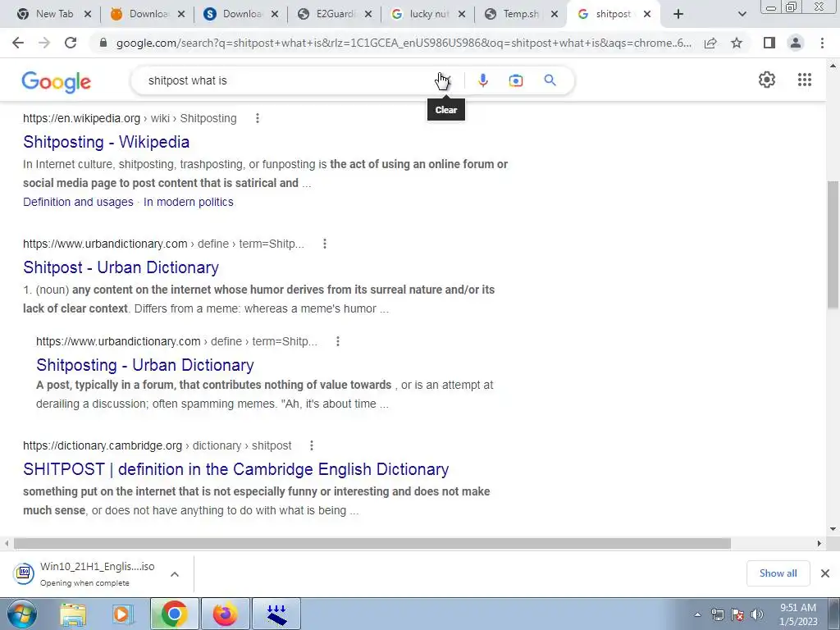Image resolution: width=840 pixels, height=630 pixels.
Task: Click the padlock site info icon
Action: click(x=103, y=43)
